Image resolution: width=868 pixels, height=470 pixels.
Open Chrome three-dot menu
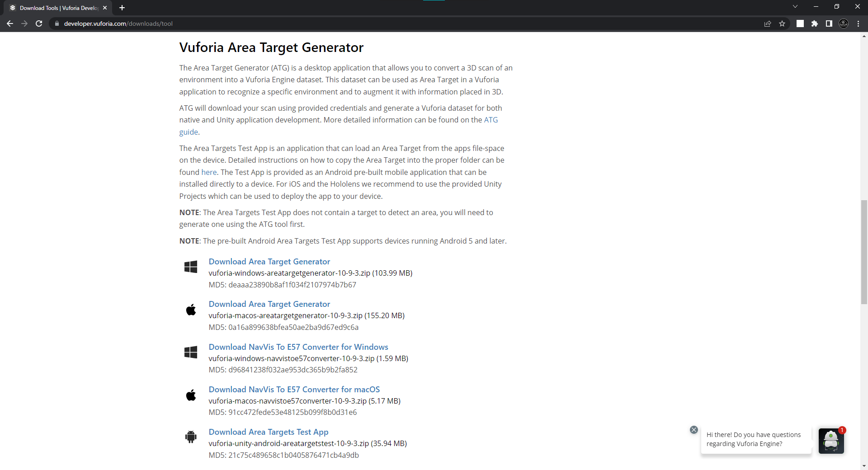(858, 23)
